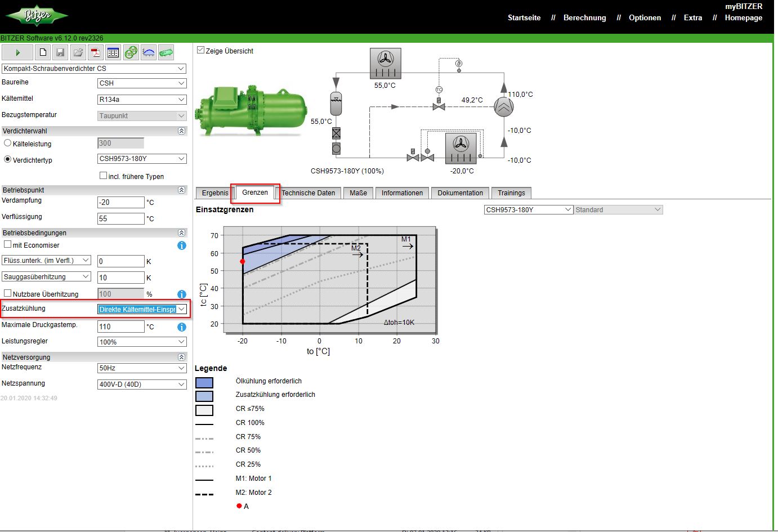Viewport: 778px width, 532px height.
Task: Open the Extra menu
Action: click(x=693, y=18)
